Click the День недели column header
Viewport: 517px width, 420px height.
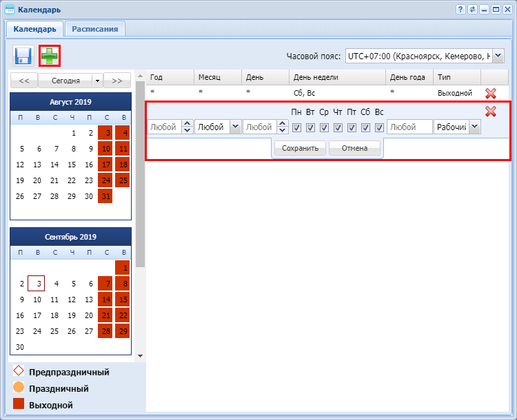point(338,77)
